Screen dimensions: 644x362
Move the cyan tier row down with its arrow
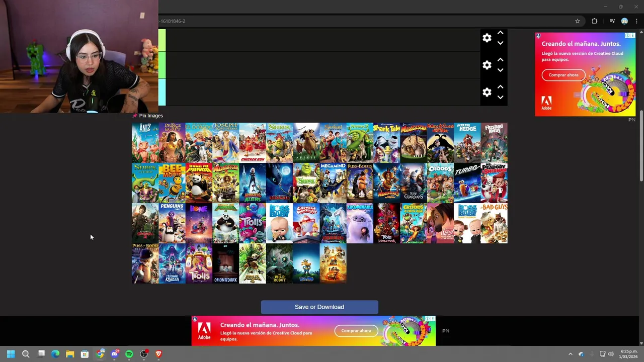500,98
